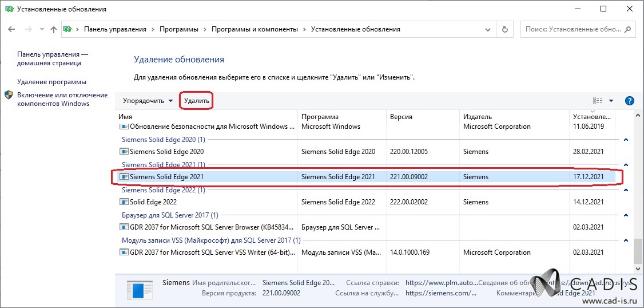The height and width of the screenshot is (308, 644).
Task: Click the 'Siemens Solid Edge 2020 (1)' group header
Action: [163, 140]
